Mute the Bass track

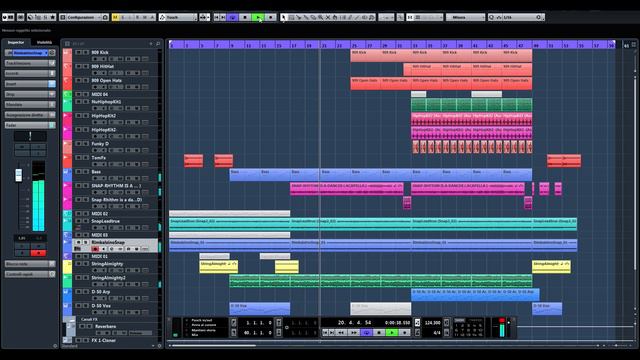pyautogui.click(x=79, y=171)
